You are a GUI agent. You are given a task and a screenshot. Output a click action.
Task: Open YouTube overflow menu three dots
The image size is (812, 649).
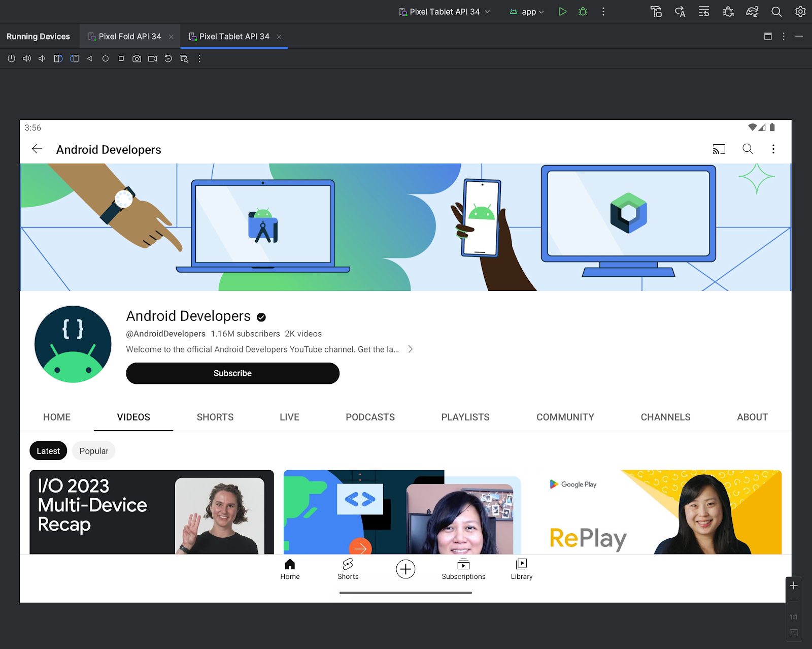773,149
